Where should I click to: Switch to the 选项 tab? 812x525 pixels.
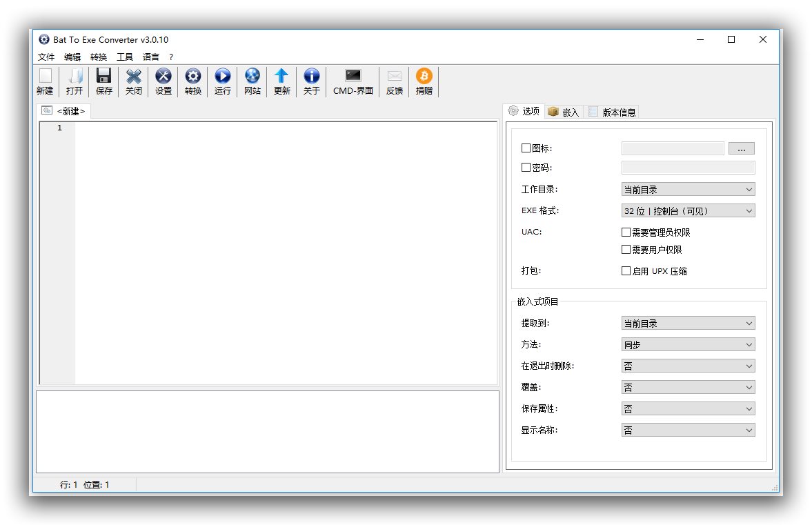[x=524, y=111]
